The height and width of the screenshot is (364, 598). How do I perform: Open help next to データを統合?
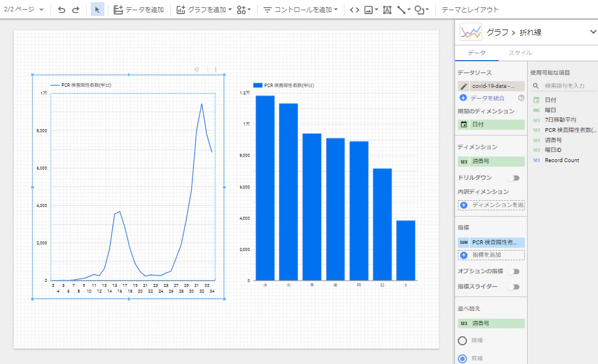(521, 98)
